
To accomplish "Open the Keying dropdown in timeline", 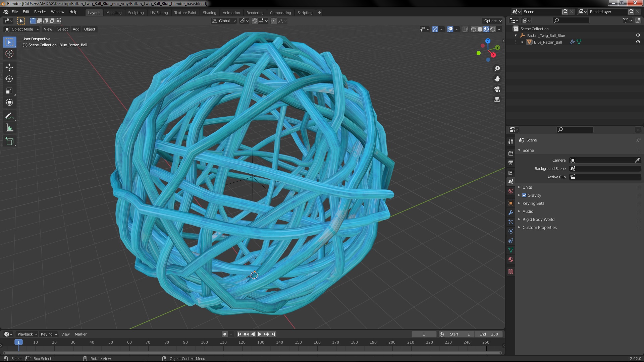I will point(49,334).
